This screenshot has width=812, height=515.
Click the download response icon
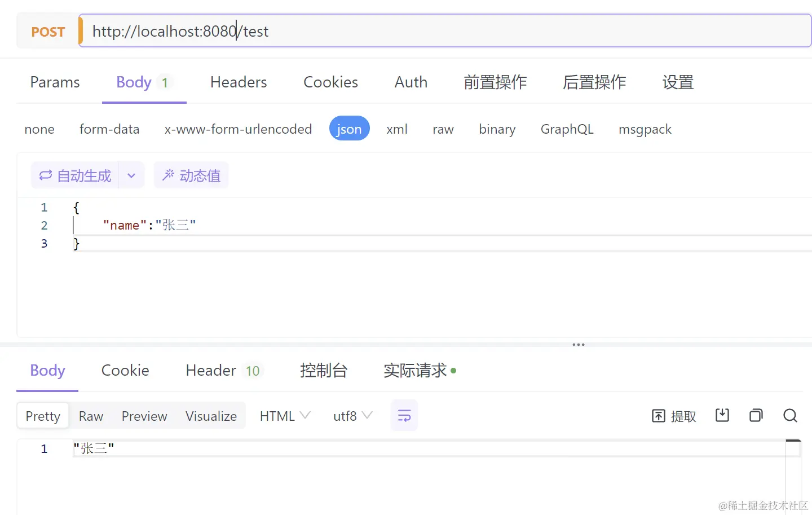pos(722,416)
